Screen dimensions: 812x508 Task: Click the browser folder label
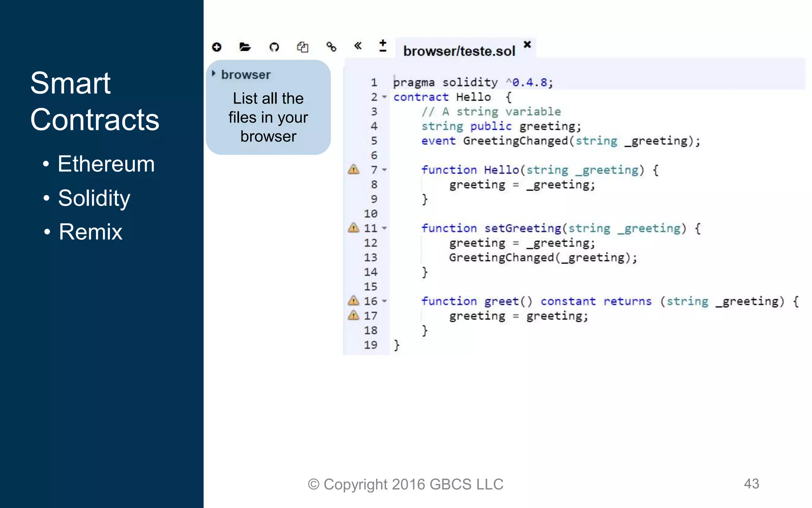click(246, 75)
